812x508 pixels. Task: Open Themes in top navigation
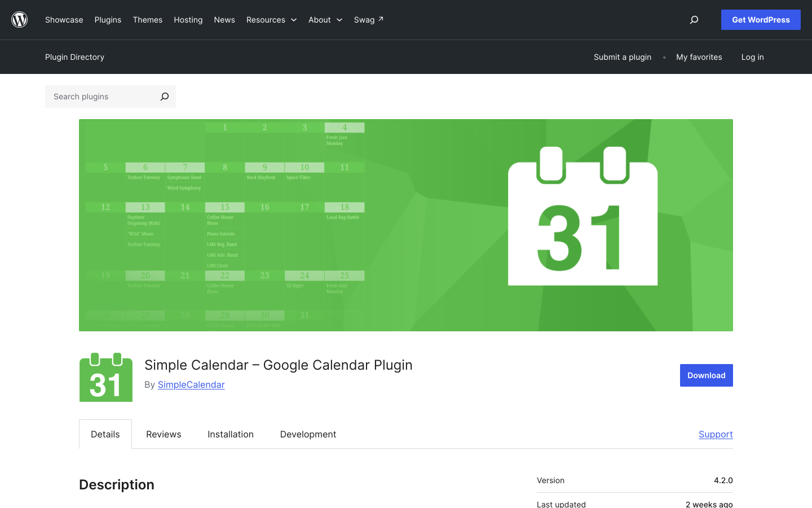click(x=148, y=20)
